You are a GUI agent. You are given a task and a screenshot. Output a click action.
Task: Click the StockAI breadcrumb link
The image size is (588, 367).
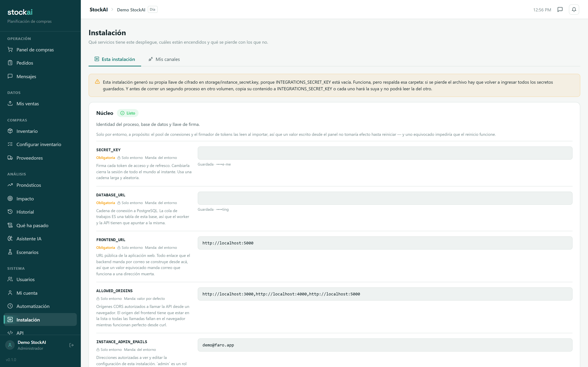pyautogui.click(x=99, y=10)
